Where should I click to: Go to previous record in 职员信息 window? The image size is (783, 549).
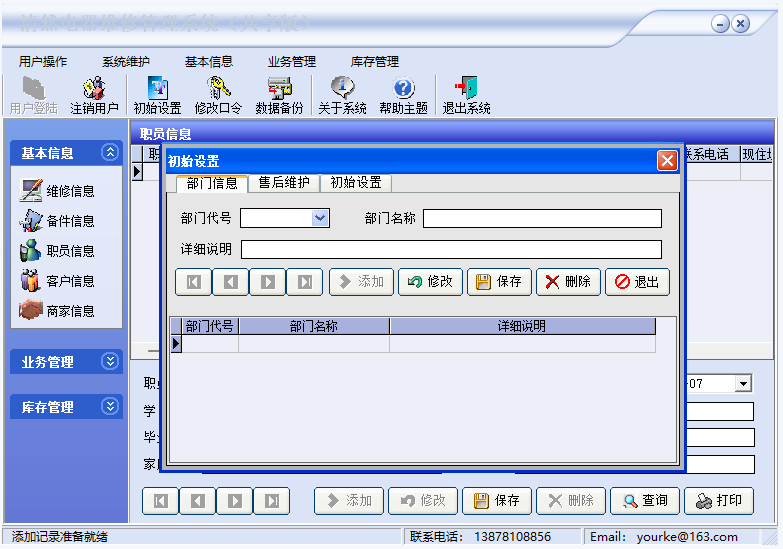197,501
